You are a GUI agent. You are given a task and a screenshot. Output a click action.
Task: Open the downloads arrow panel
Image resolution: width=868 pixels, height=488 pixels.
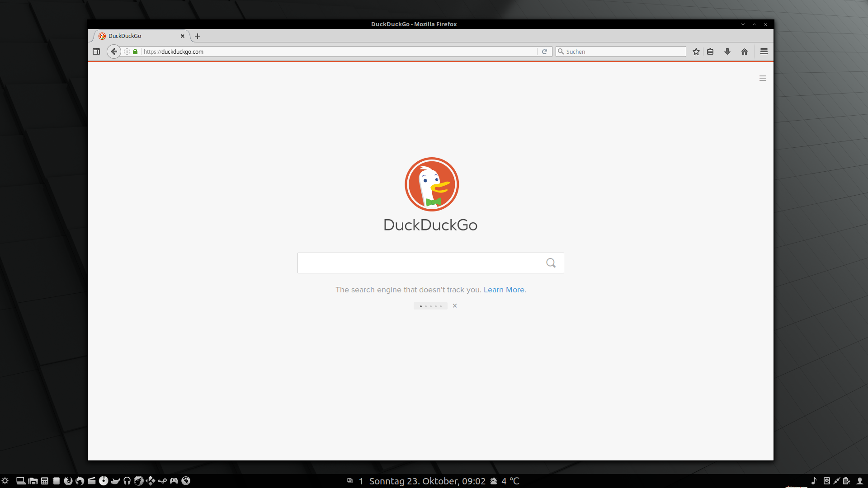[x=727, y=52]
